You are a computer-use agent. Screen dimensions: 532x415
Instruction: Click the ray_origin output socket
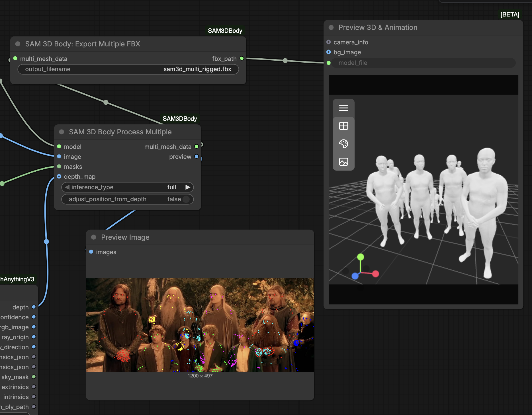click(x=34, y=337)
